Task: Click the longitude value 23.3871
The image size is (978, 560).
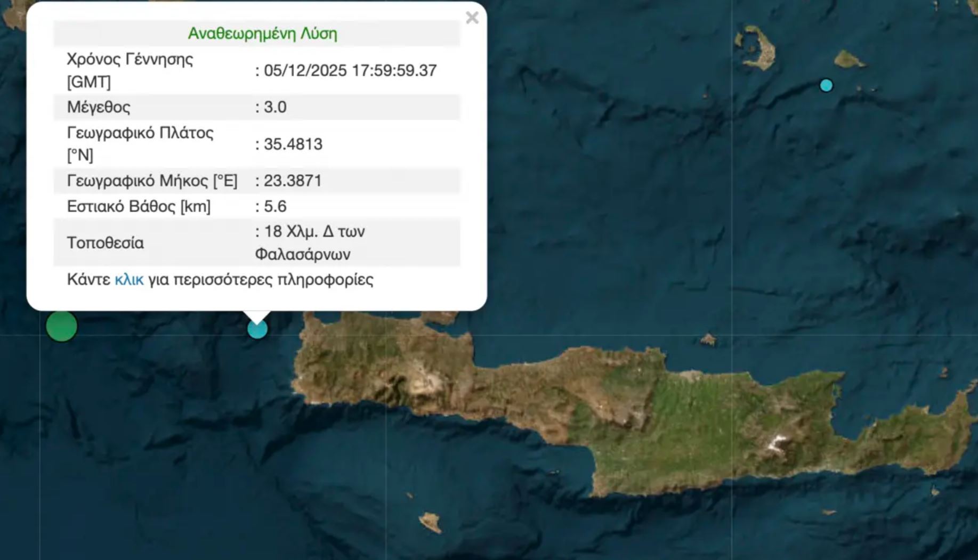Action: pos(293,181)
